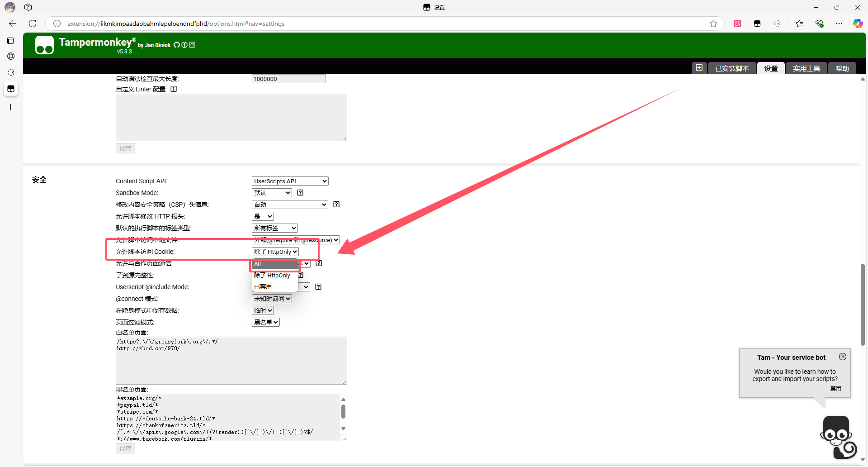Image resolution: width=868 pixels, height=467 pixels.
Task: Click 禁用 link in service bot popup
Action: pos(835,389)
